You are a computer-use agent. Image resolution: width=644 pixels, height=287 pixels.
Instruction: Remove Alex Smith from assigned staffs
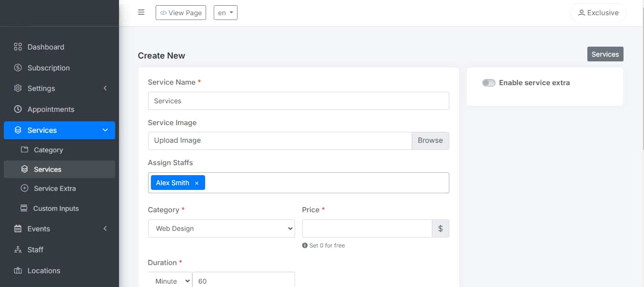click(x=197, y=183)
